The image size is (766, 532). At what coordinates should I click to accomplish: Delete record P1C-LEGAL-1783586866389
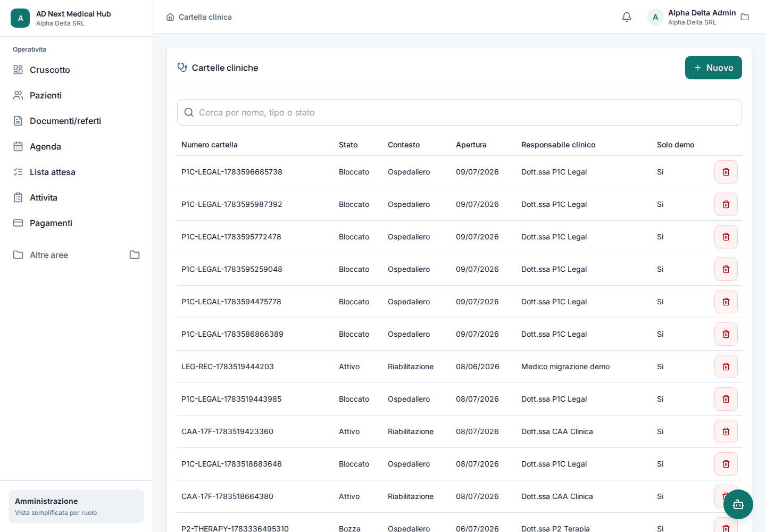[726, 334]
